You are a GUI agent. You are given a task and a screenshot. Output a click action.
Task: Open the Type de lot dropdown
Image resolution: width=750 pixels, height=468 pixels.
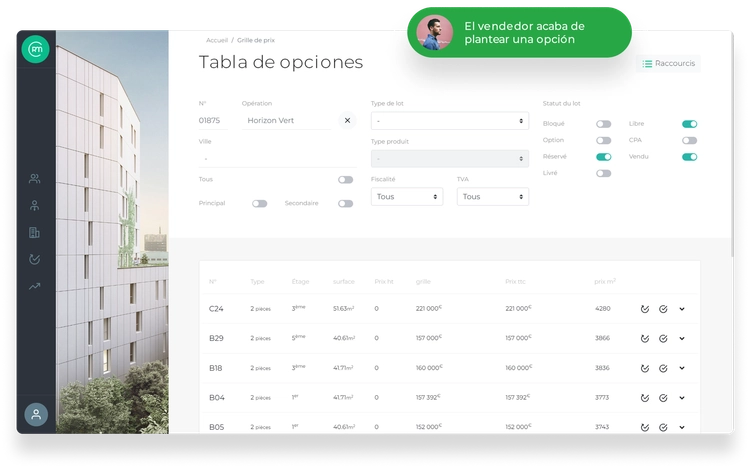click(x=449, y=120)
